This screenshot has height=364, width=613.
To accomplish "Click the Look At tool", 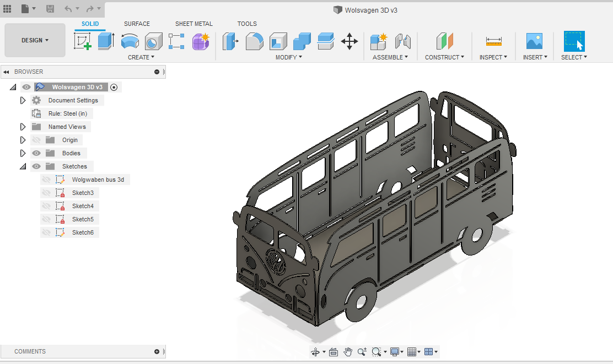I will click(334, 352).
